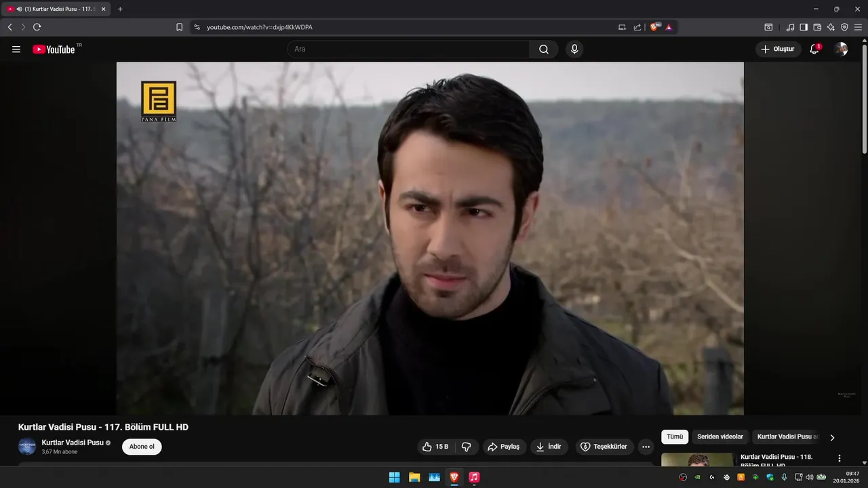This screenshot has height=488, width=868.
Task: Open the account avatar menu
Action: (841, 49)
